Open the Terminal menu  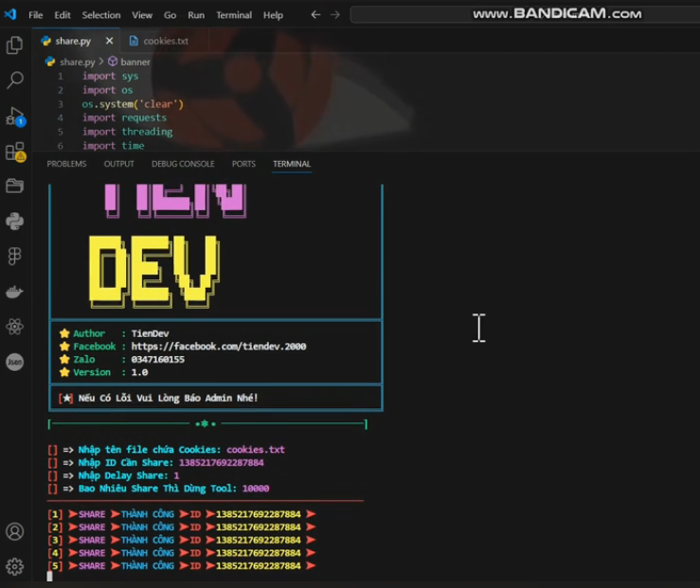[x=233, y=15]
